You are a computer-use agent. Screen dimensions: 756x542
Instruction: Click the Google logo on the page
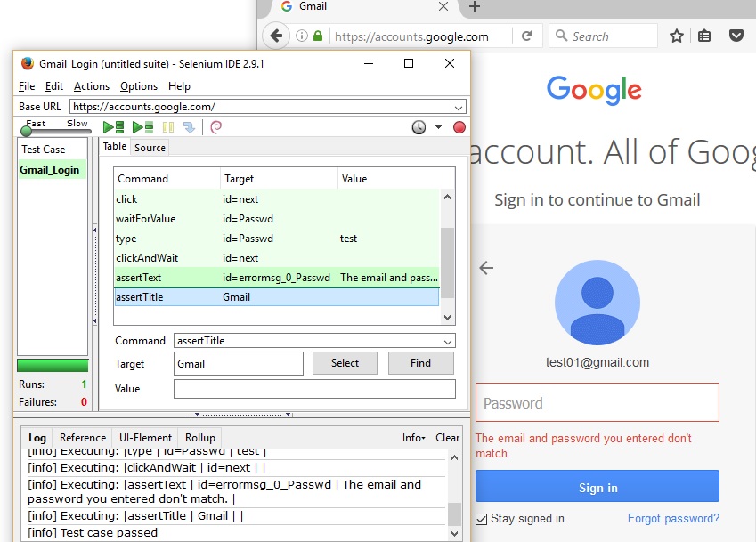pyautogui.click(x=594, y=90)
